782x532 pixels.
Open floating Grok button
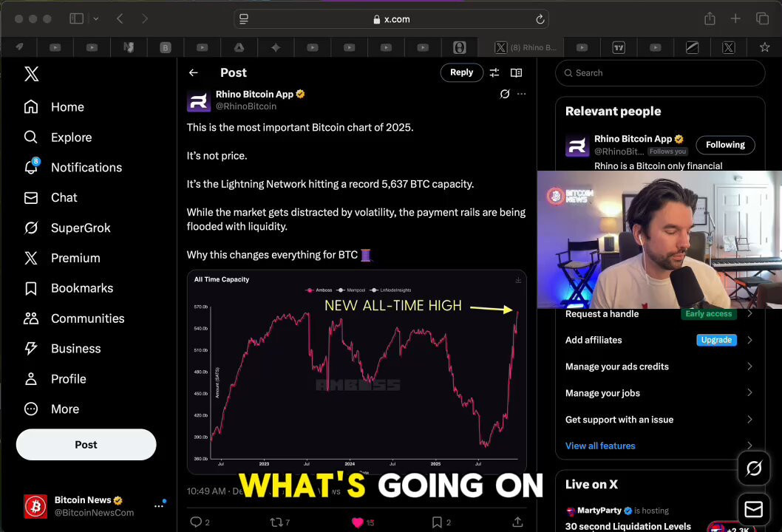tap(754, 468)
